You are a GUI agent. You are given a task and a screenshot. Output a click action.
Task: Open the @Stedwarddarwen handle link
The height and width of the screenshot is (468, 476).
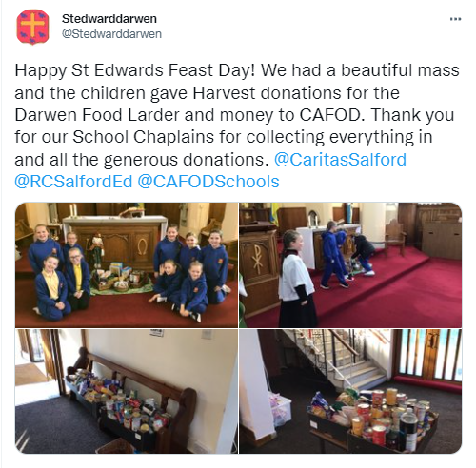[x=111, y=34]
